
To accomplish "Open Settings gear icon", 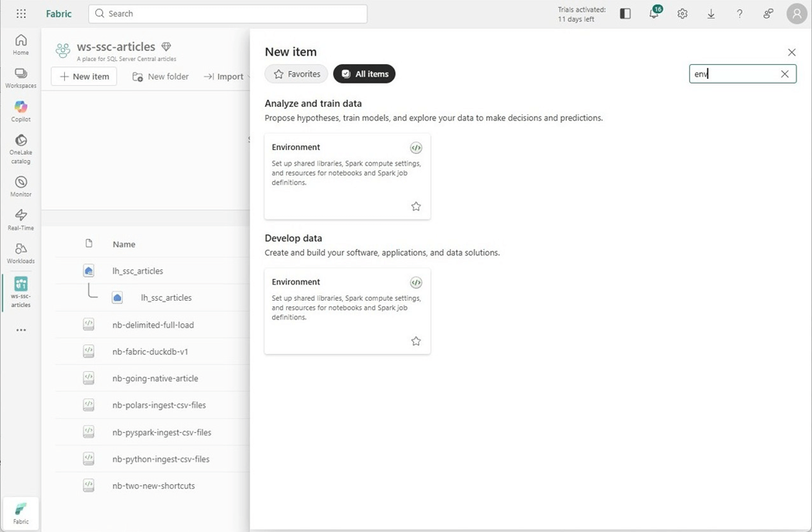I will [x=683, y=13].
